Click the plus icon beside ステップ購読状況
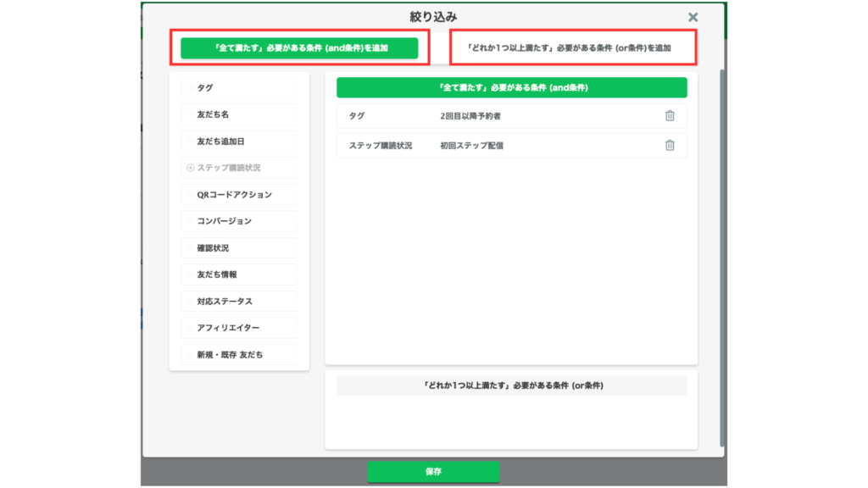This screenshot has width=868, height=488. 190,168
